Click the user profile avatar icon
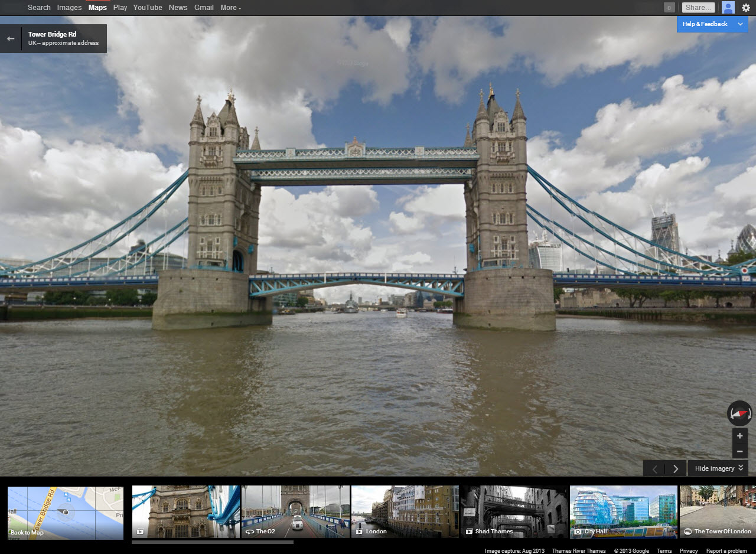This screenshot has width=756, height=554. (x=728, y=8)
